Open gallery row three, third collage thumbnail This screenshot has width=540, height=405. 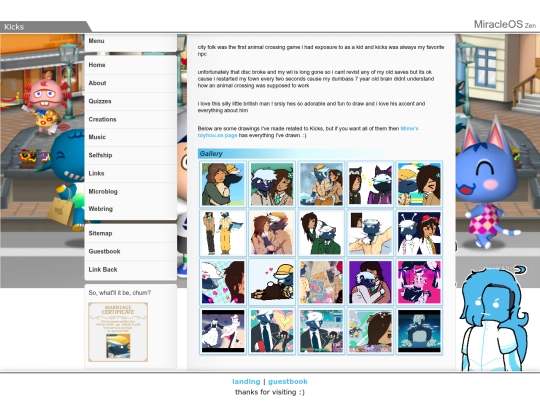coord(321,282)
